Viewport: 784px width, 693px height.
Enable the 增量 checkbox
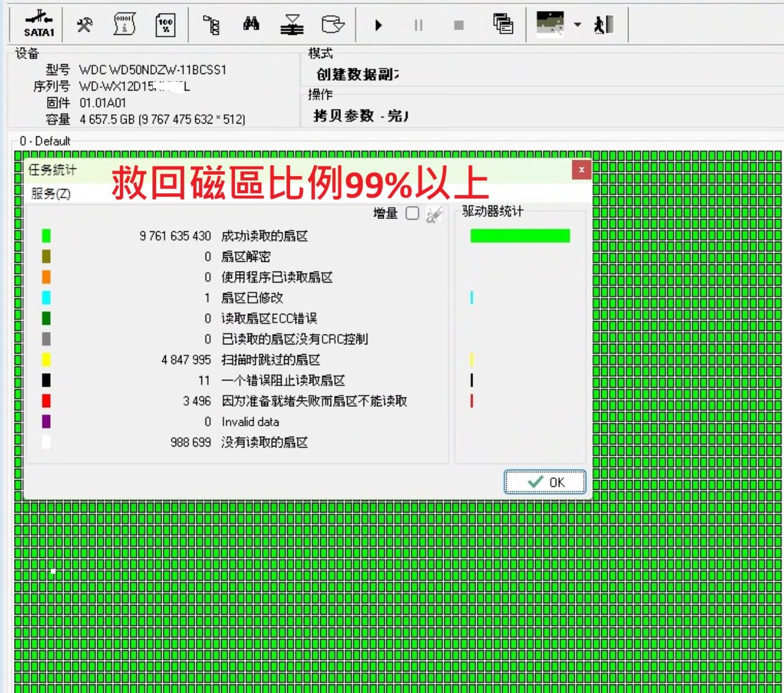click(x=413, y=213)
